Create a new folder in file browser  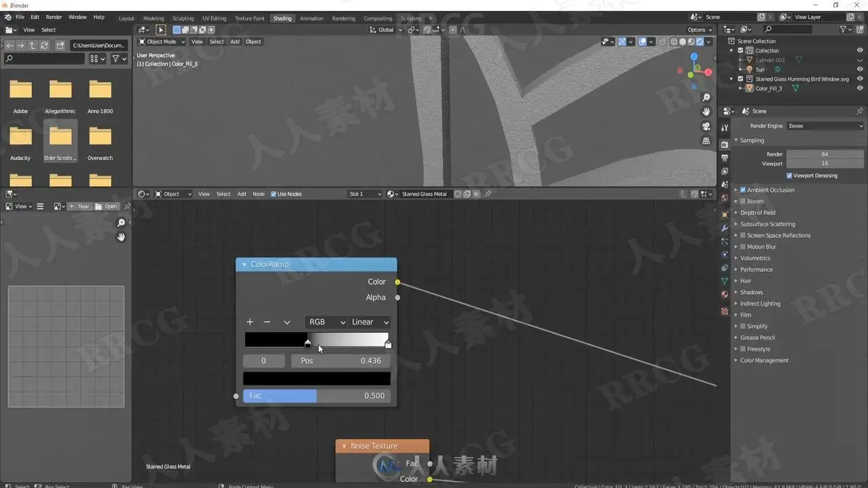[60, 45]
